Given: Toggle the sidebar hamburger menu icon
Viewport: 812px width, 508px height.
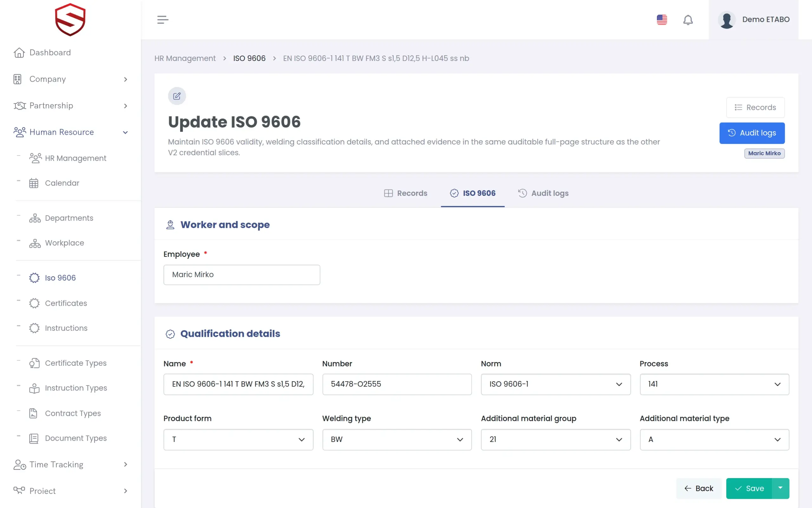Looking at the screenshot, I should pyautogui.click(x=163, y=19).
